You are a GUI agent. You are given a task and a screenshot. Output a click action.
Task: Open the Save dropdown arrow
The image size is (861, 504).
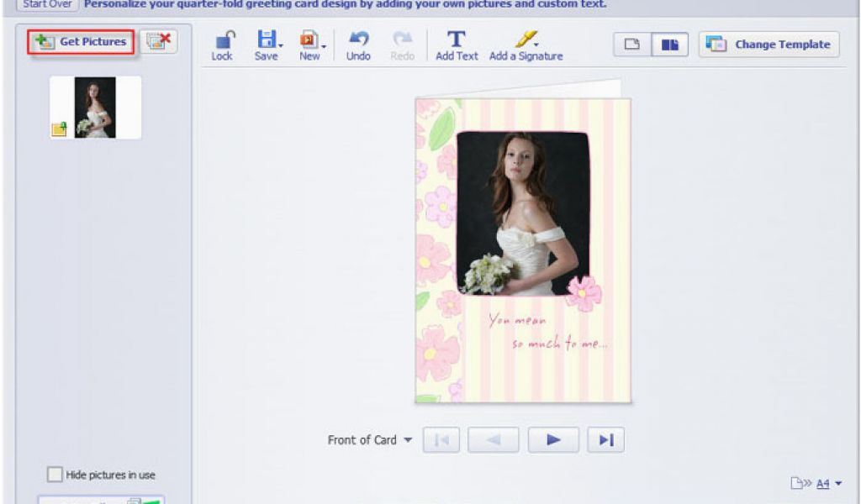coord(281,45)
